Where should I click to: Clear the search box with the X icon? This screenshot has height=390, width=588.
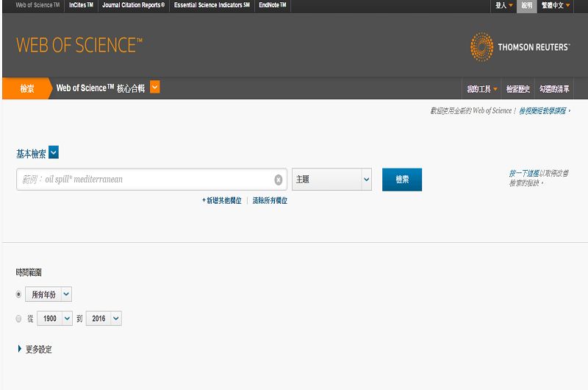(279, 180)
